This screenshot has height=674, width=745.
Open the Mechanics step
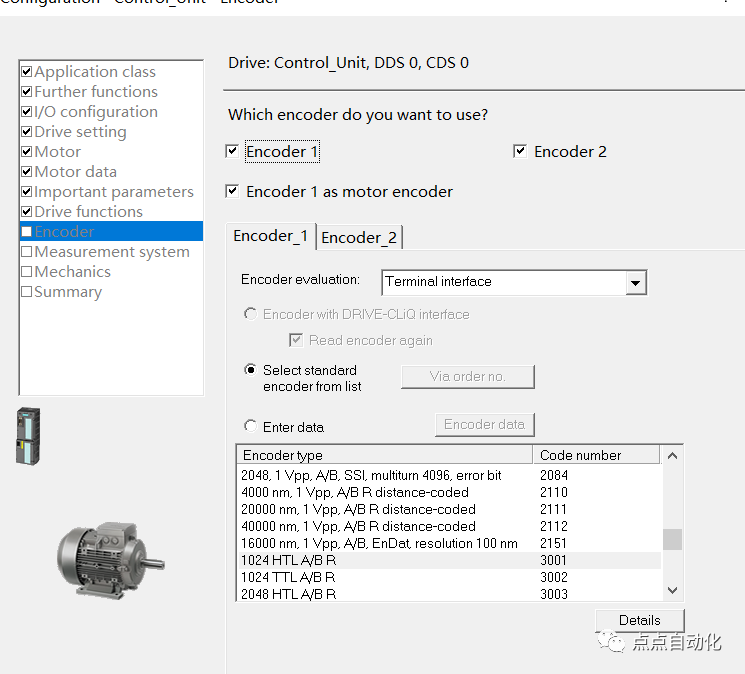pyautogui.click(x=72, y=271)
